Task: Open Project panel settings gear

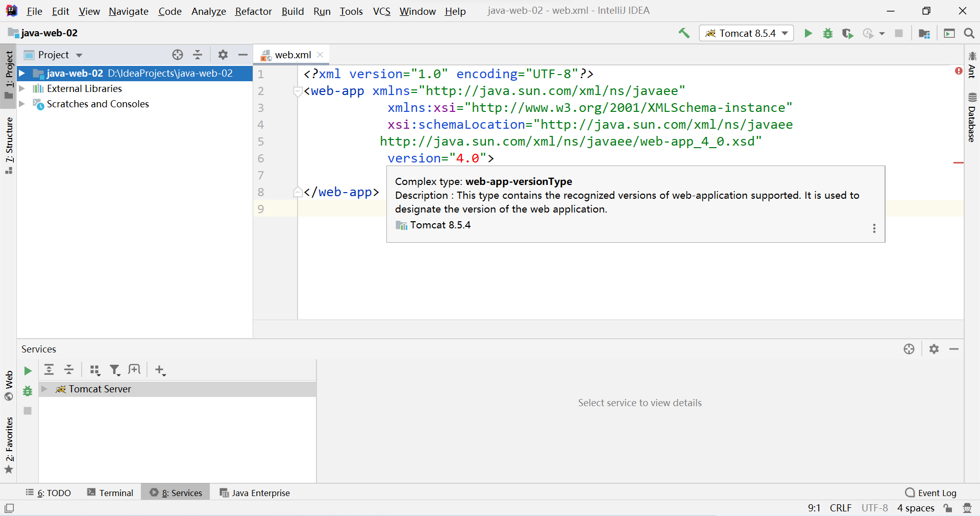Action: click(223, 55)
